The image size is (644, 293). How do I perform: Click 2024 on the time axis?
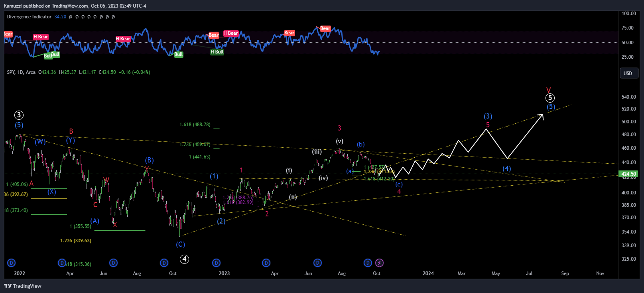pyautogui.click(x=428, y=273)
